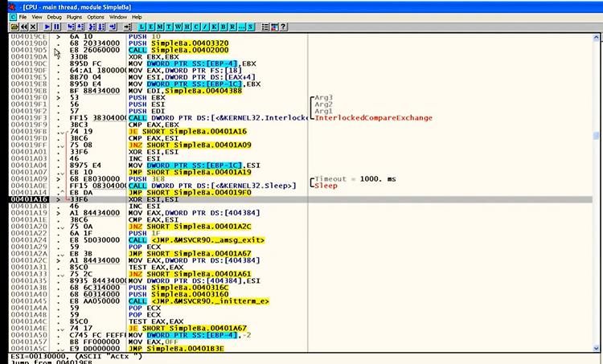Open Executable modules window (E button)

(x=151, y=27)
